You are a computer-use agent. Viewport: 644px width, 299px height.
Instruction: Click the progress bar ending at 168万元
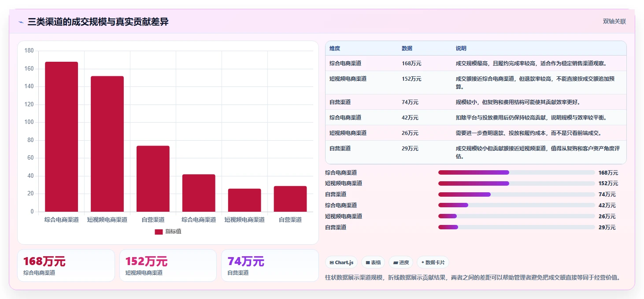[516, 172]
